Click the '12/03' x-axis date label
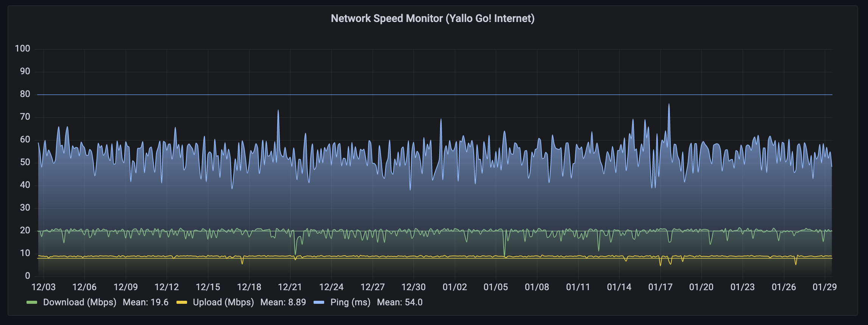Image resolution: width=868 pixels, height=325 pixels. (43, 287)
